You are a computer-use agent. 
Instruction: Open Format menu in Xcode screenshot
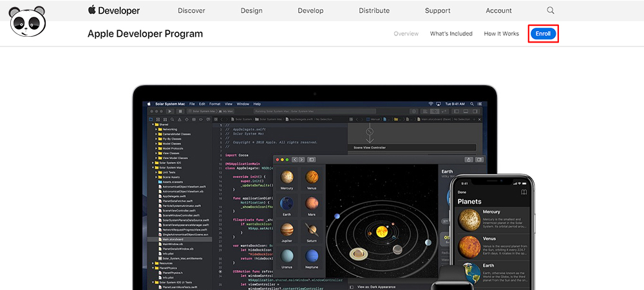[x=215, y=104]
